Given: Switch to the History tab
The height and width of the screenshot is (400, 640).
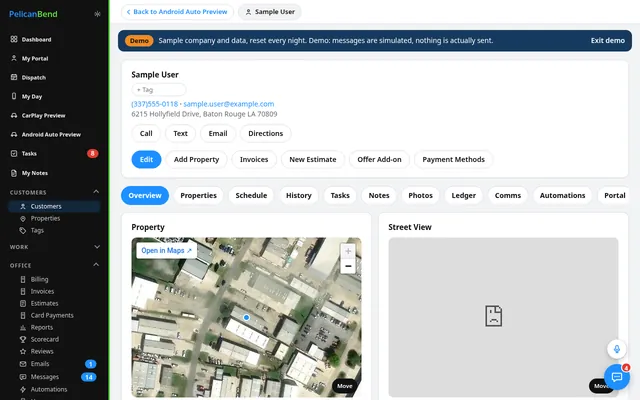Looking at the screenshot, I should (298, 196).
